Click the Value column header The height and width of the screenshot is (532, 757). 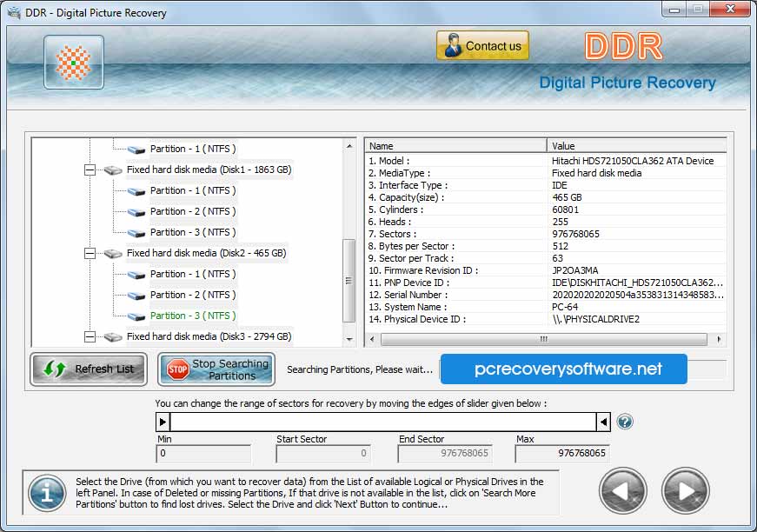click(637, 146)
